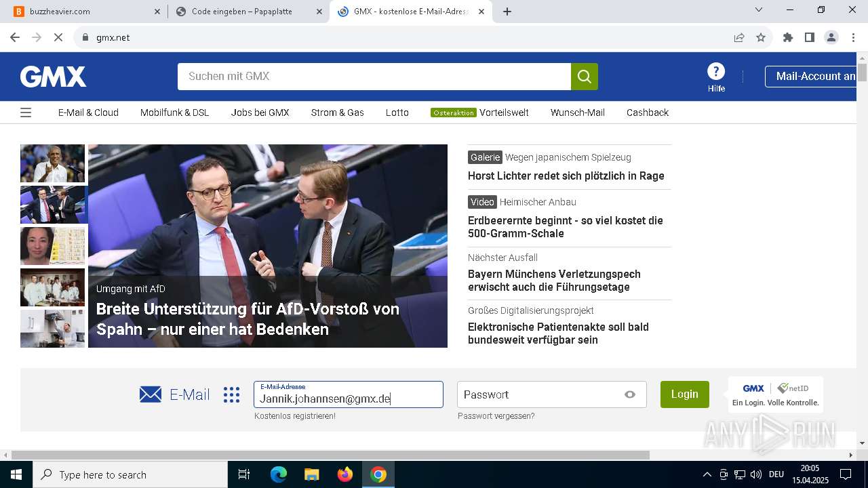868x488 pixels.
Task: Open Chrome three-dot menu
Action: [853, 37]
